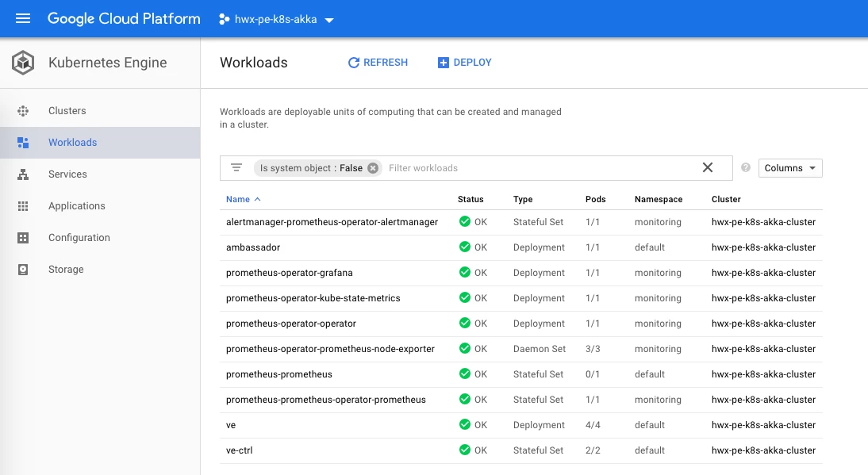Click the 4/4 pods value for ve
The image size is (868, 475).
coord(593,425)
